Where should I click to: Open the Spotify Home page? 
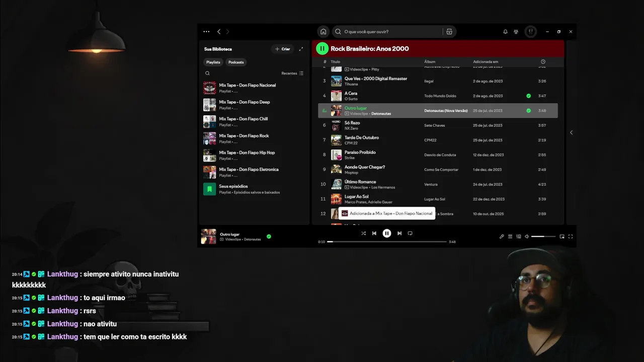point(324,32)
